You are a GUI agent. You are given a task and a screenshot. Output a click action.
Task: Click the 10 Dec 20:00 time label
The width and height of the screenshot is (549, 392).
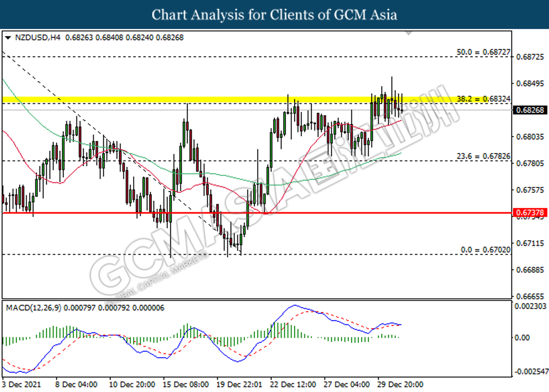(x=132, y=384)
